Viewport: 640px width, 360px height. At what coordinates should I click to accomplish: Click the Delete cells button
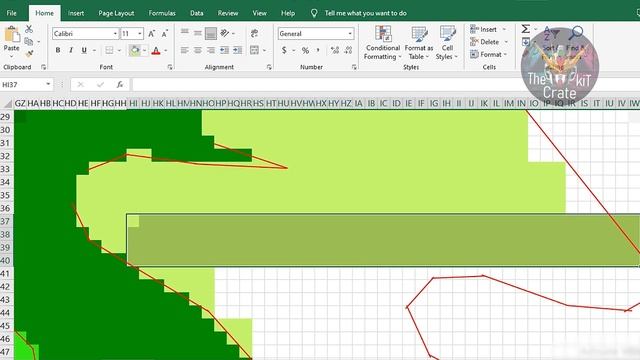pyautogui.click(x=489, y=42)
